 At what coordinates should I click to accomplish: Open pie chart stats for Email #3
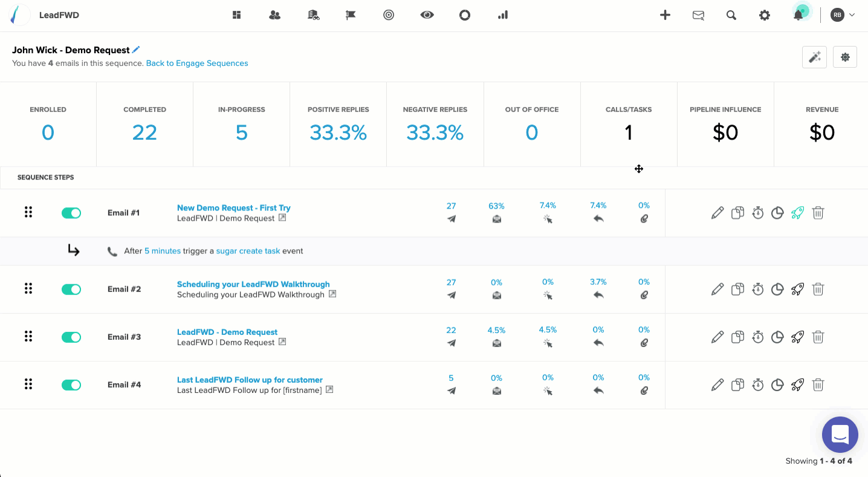click(x=778, y=337)
